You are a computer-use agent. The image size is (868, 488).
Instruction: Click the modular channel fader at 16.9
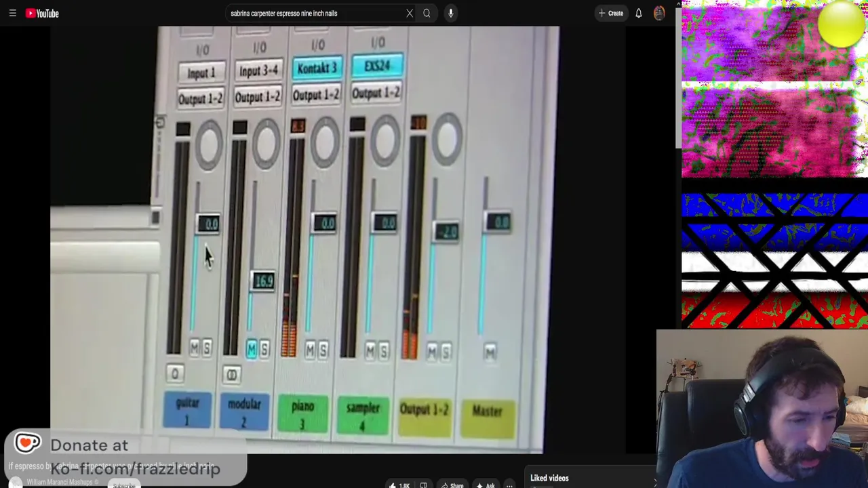[x=263, y=281]
